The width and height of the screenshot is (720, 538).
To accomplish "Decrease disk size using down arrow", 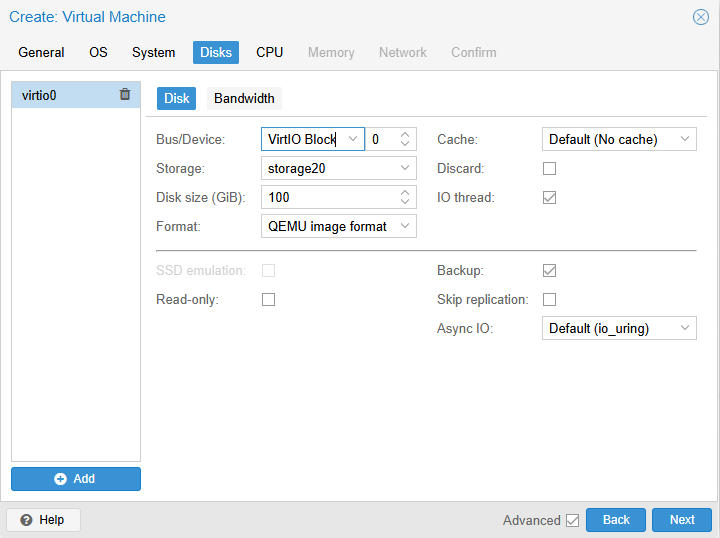I will tap(405, 202).
